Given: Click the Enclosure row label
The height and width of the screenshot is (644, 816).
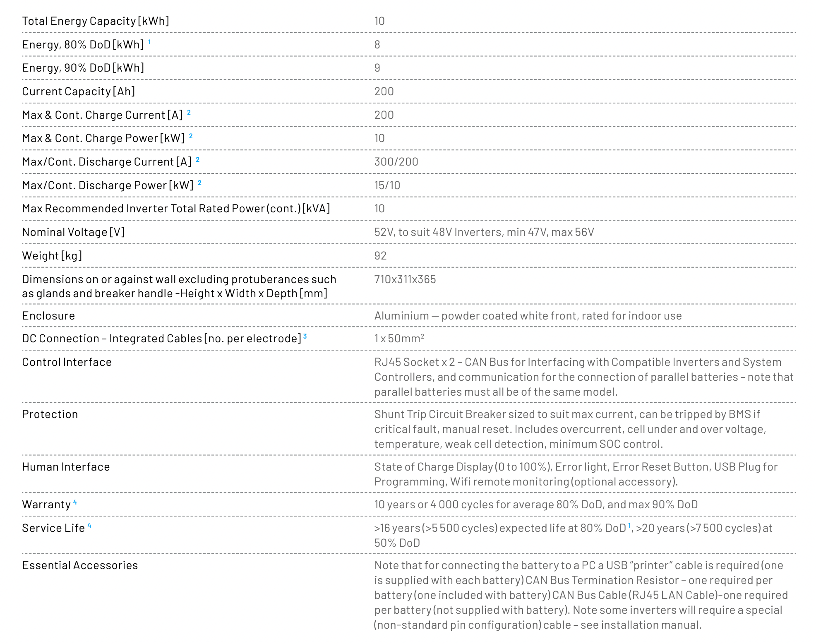Looking at the screenshot, I should [x=48, y=316].
